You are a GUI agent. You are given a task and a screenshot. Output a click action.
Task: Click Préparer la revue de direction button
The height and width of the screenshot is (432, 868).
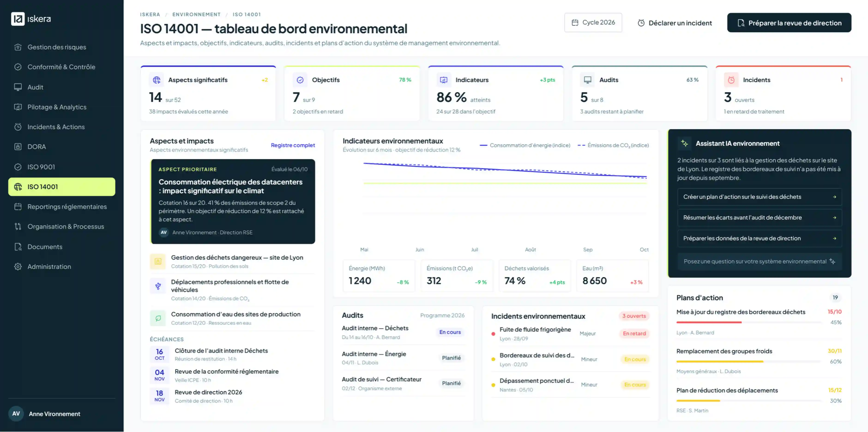pyautogui.click(x=789, y=23)
